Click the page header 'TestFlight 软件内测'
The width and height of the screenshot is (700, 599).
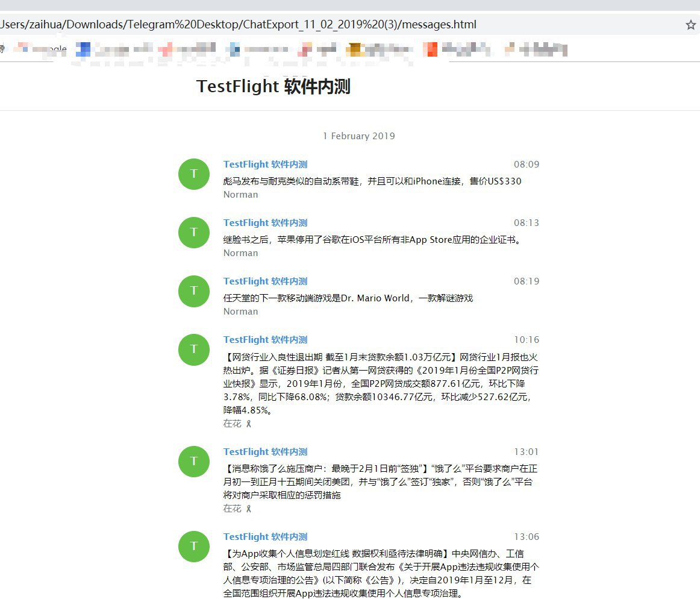273,86
